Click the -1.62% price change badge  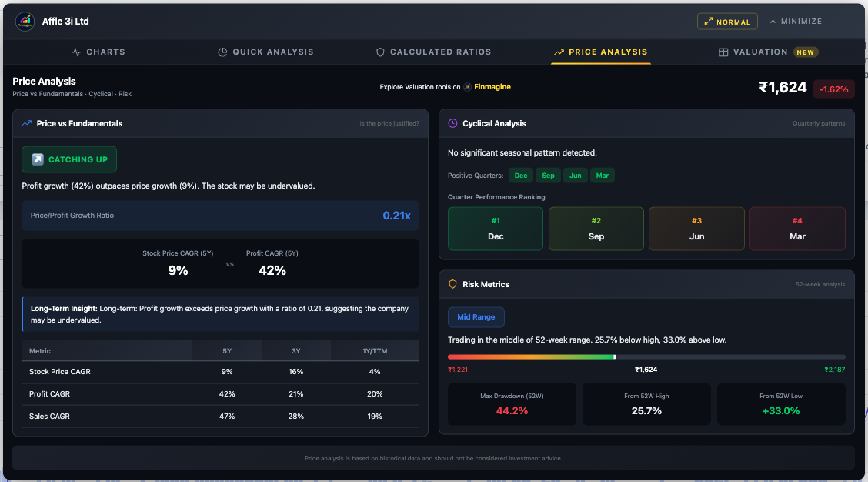[x=833, y=89]
